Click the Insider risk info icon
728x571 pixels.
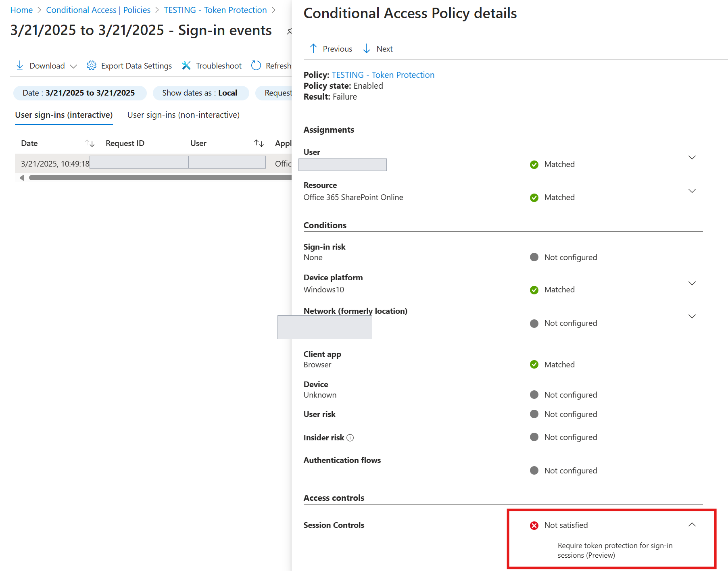tap(350, 438)
